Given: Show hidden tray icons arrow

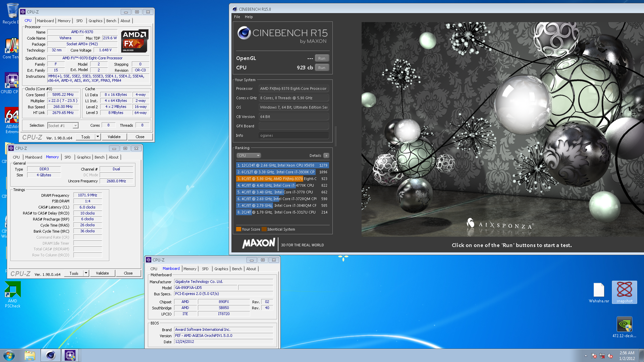Looking at the screenshot, I should [586, 356].
